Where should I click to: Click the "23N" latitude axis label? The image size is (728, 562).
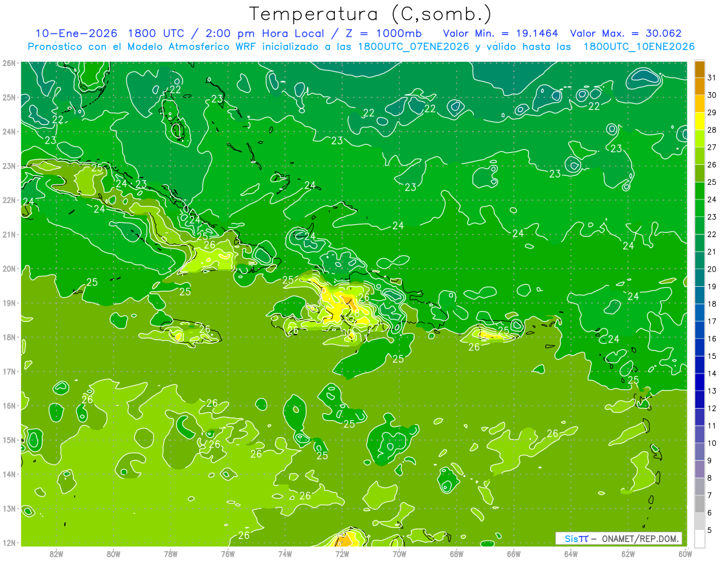click(x=8, y=166)
